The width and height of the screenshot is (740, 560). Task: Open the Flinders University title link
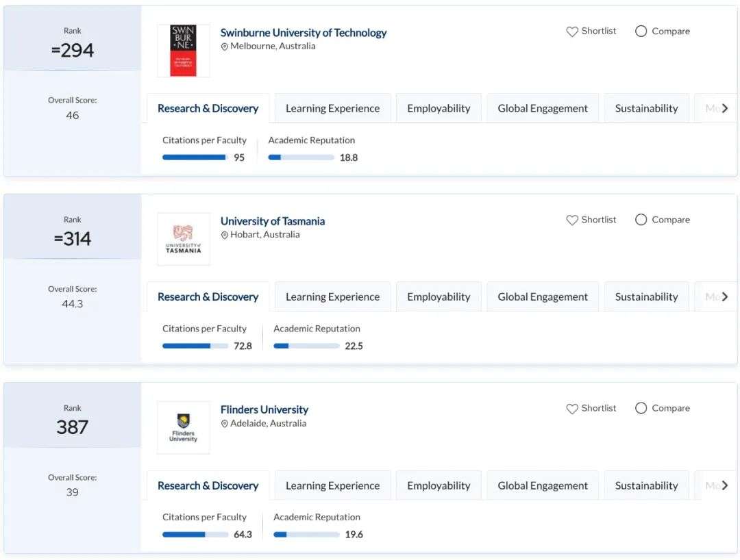(x=264, y=409)
